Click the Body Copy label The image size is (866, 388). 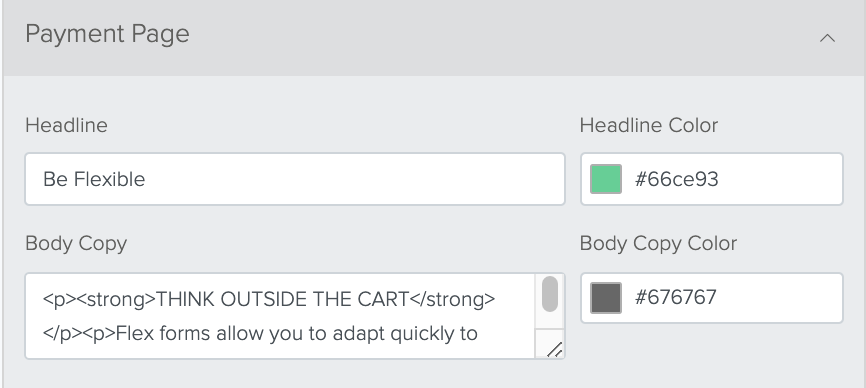76,244
